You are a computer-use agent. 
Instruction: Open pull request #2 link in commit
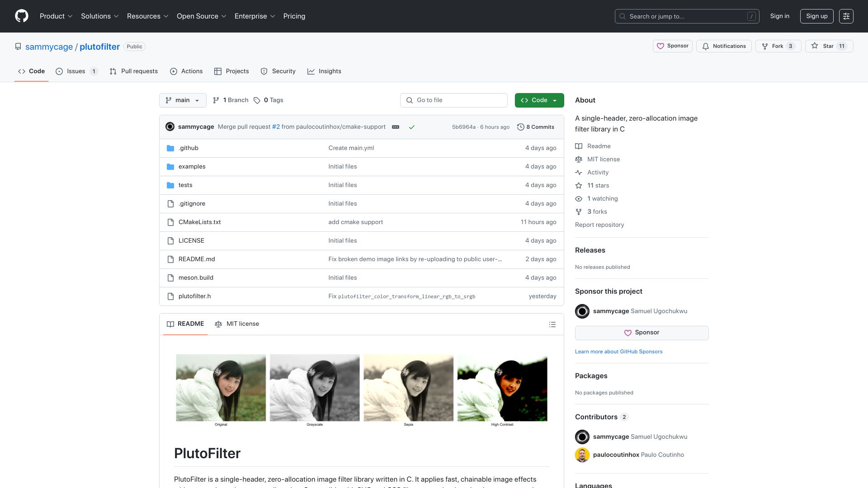pyautogui.click(x=276, y=127)
